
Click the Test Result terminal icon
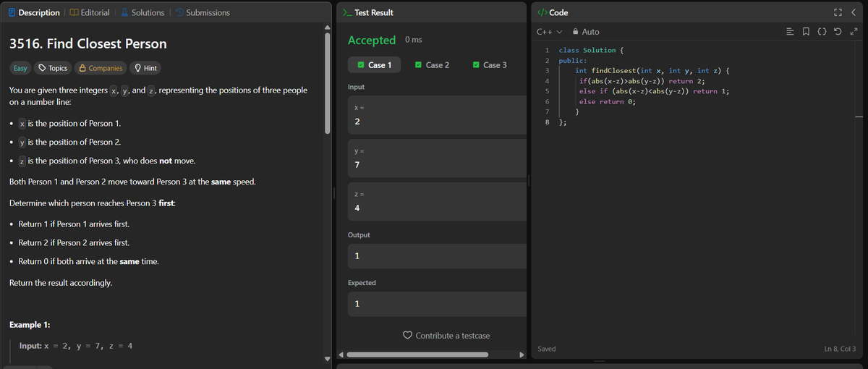[x=346, y=12]
